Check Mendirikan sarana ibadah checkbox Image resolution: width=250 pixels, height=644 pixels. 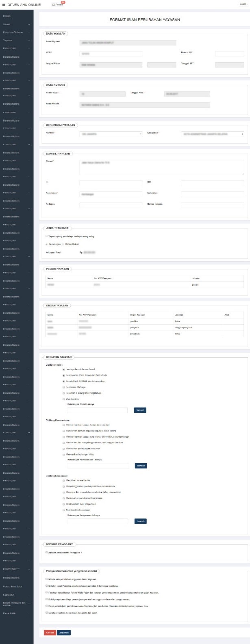click(63, 480)
